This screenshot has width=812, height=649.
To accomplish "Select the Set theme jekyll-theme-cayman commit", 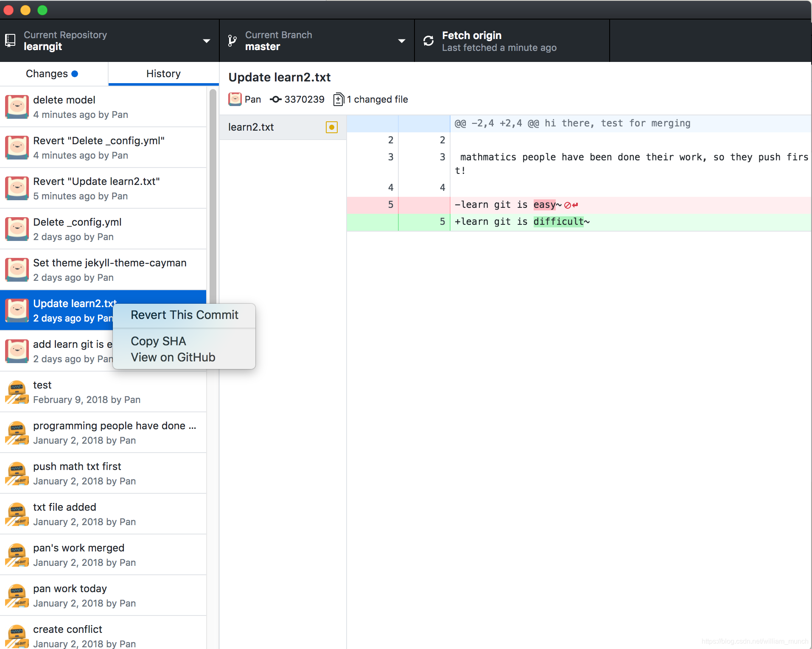I will point(103,270).
